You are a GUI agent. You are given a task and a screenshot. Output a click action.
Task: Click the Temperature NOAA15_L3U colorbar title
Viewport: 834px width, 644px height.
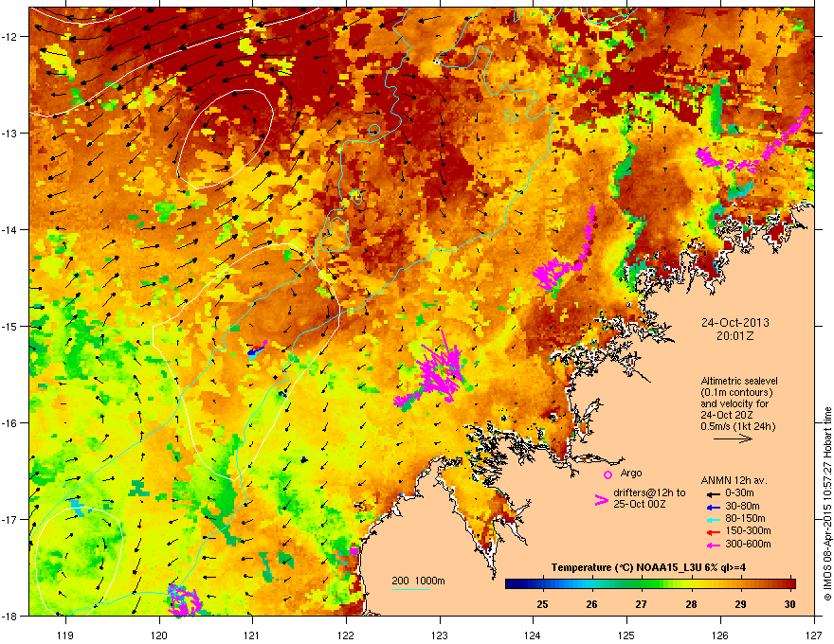tap(648, 567)
